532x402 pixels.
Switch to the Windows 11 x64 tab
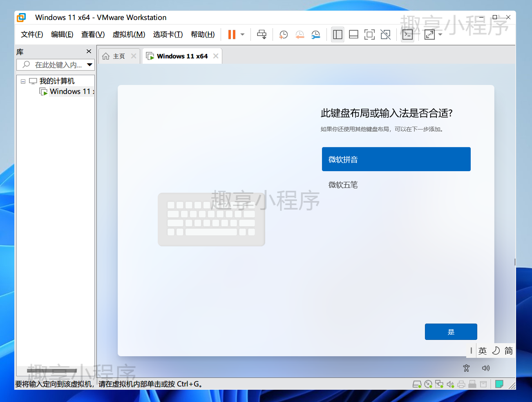click(182, 56)
